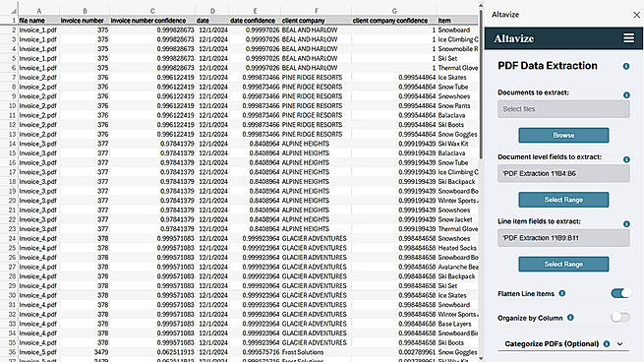Image resolution: width=644 pixels, height=362 pixels.
Task: Click the vertical scrollbar down arrow
Action: pyautogui.click(x=481, y=358)
